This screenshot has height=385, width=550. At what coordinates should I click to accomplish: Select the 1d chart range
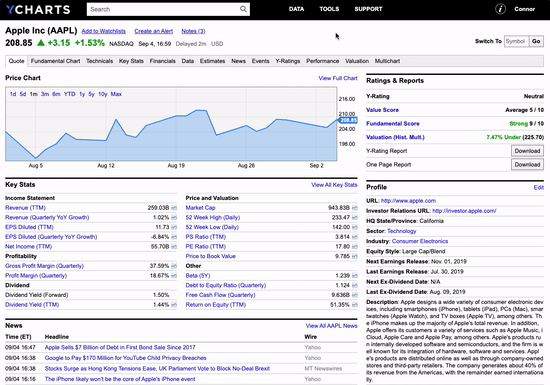(x=13, y=94)
